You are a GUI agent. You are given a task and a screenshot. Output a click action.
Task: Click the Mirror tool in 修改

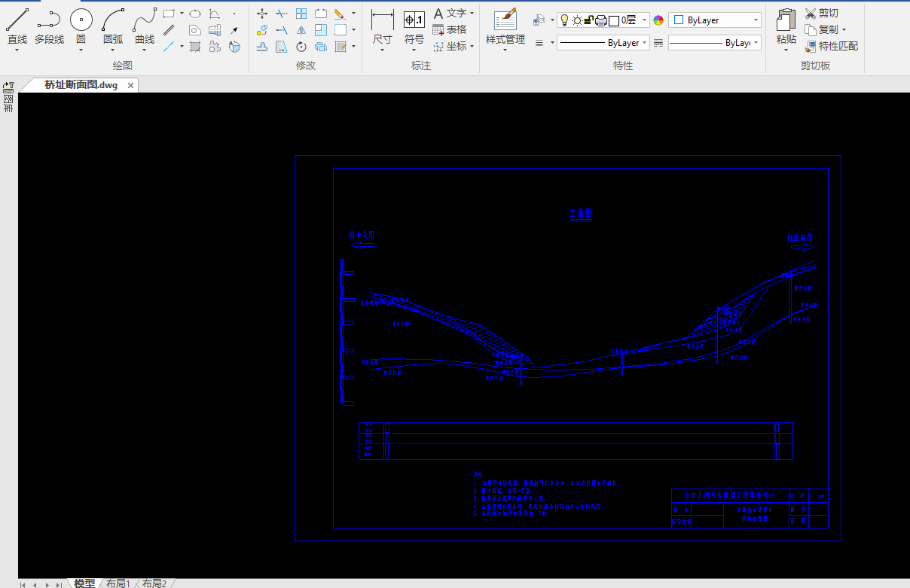(x=301, y=30)
